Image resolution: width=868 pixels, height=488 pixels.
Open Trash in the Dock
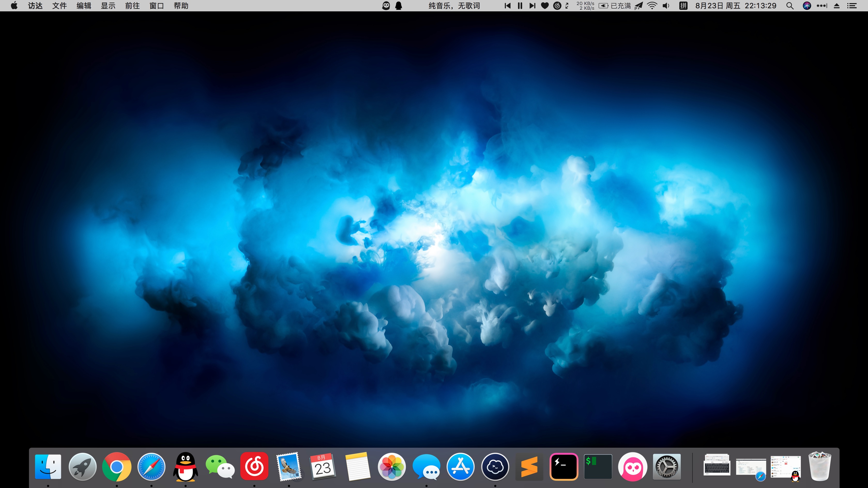pos(820,467)
